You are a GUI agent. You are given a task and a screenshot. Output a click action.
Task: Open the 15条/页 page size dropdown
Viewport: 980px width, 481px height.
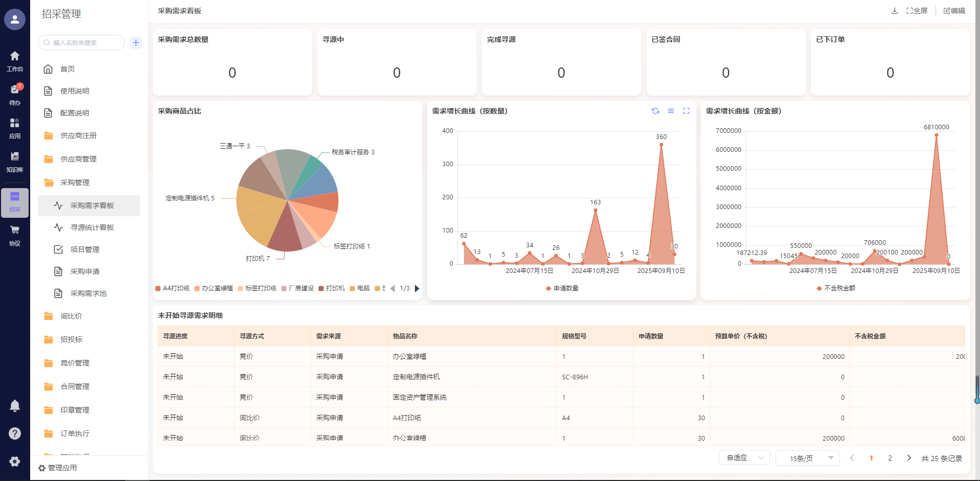807,458
